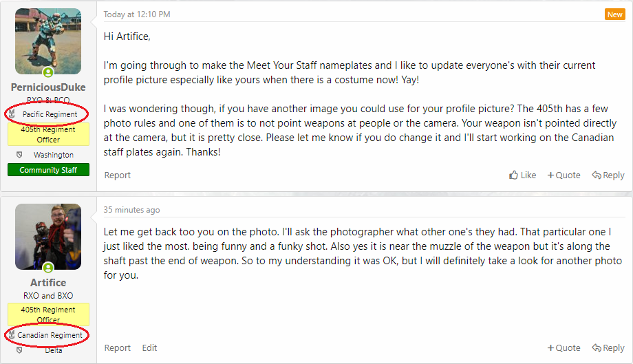Click the "Today at 12:10 PM" timestamp
The image size is (633, 364).
(137, 14)
